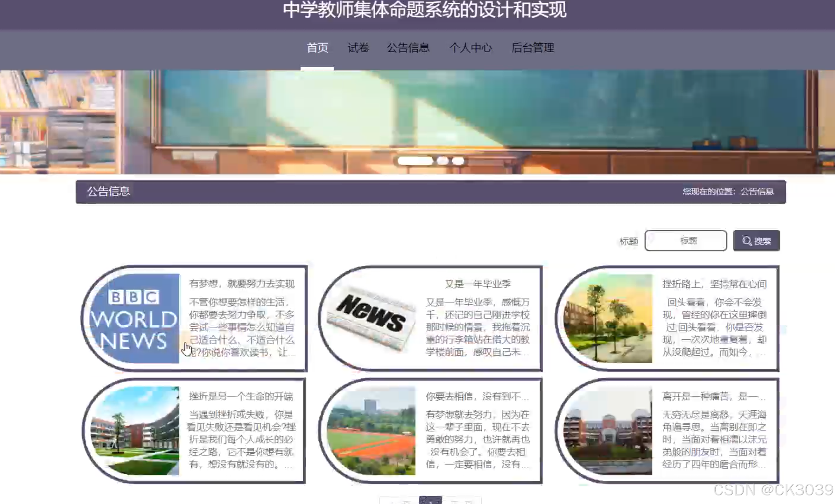This screenshot has width=835, height=504.
Task: Jump to the third carousel slide dot
Action: [x=458, y=160]
